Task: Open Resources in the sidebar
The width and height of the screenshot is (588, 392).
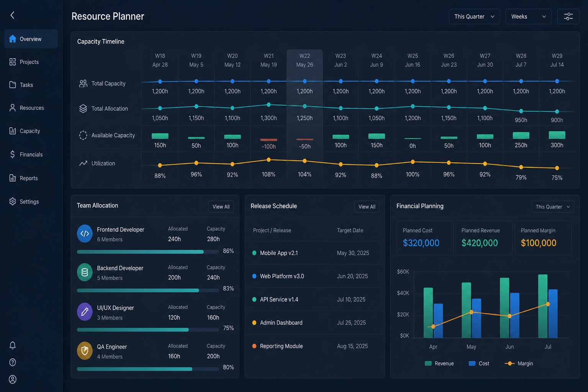Action: [x=31, y=108]
